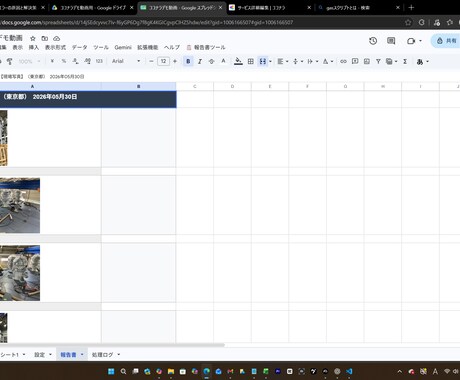Open horizontal align dropdown
The width and height of the screenshot is (460, 380).
(x=283, y=61)
